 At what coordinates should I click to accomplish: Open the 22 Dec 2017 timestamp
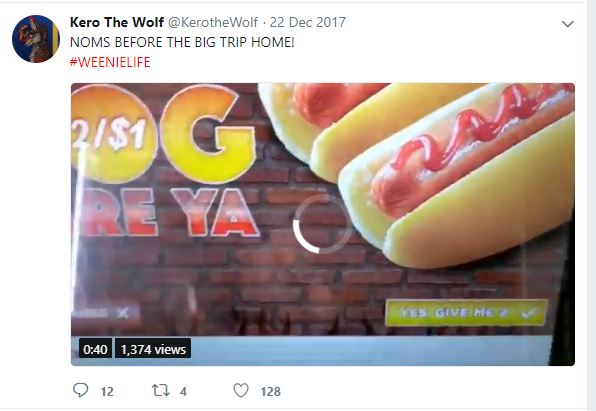click(308, 22)
